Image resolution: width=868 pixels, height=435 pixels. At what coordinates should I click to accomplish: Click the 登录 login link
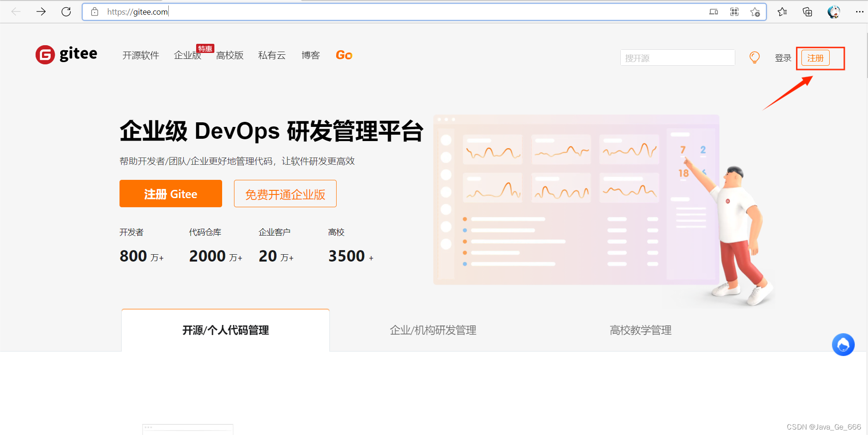coord(783,58)
